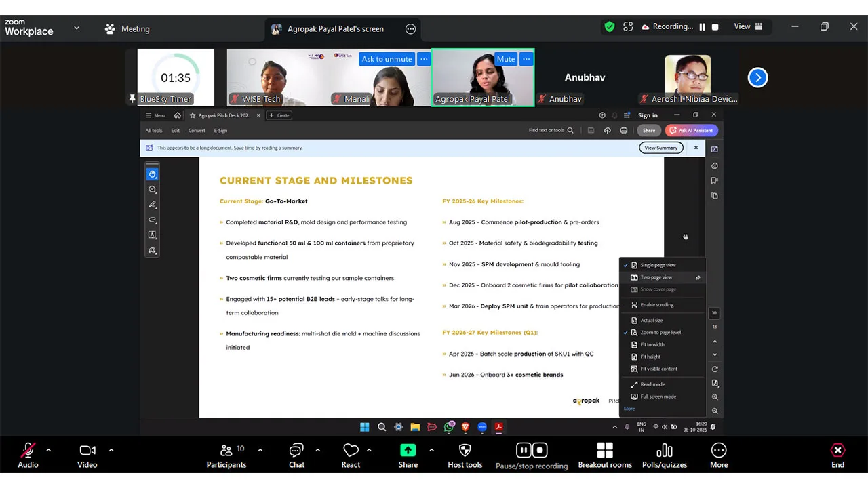Expand audio options arrow
Image resolution: width=868 pixels, height=488 pixels.
click(48, 450)
